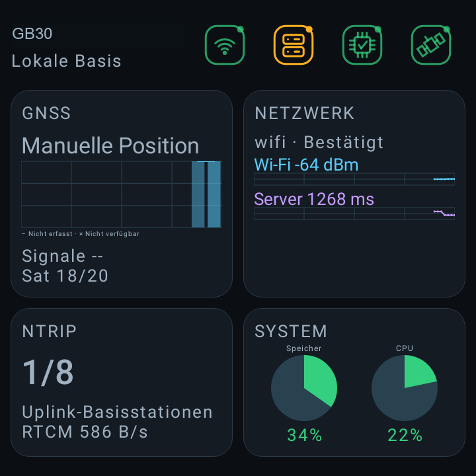Click the Wi-Fi signal sparkline graph
476x476 pixels.
point(354,179)
